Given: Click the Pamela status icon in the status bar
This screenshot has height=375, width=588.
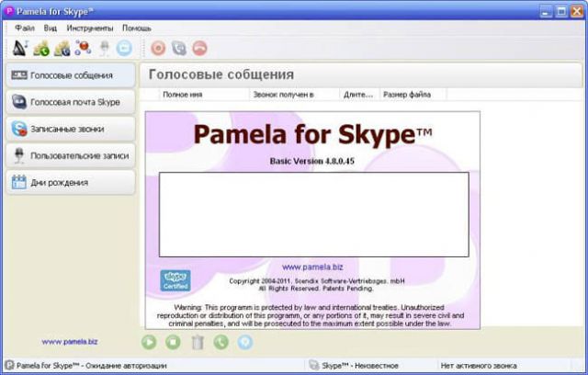Looking at the screenshot, I should [x=10, y=365].
